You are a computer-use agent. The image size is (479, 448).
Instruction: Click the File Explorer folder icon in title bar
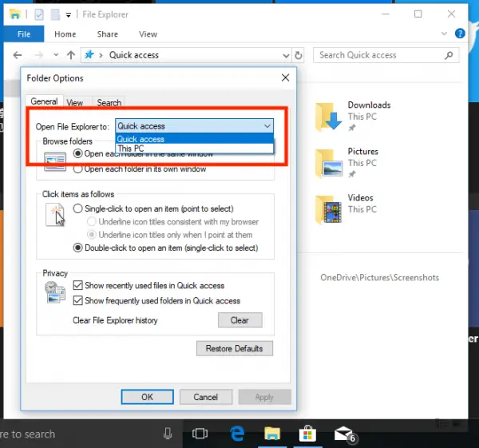point(15,14)
